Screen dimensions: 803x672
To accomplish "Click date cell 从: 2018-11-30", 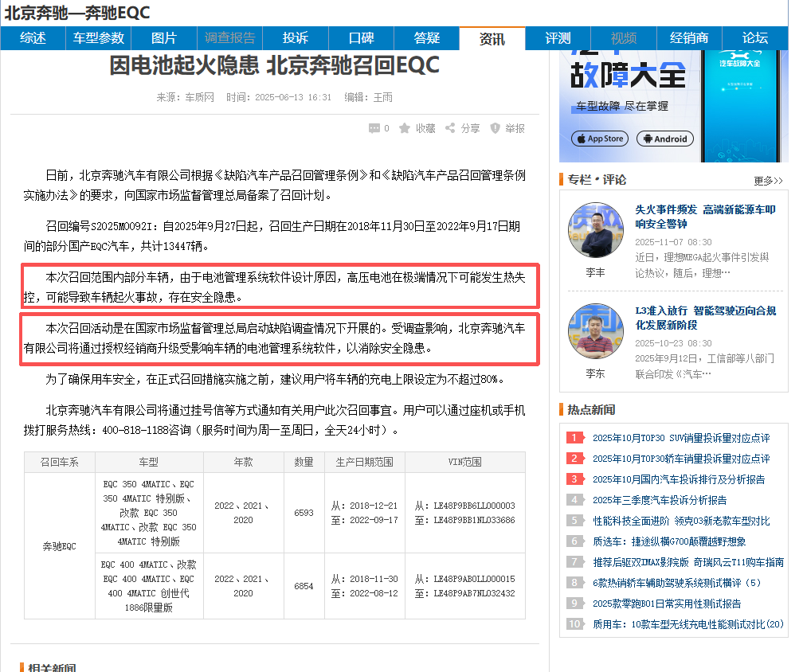I will click(364, 579).
